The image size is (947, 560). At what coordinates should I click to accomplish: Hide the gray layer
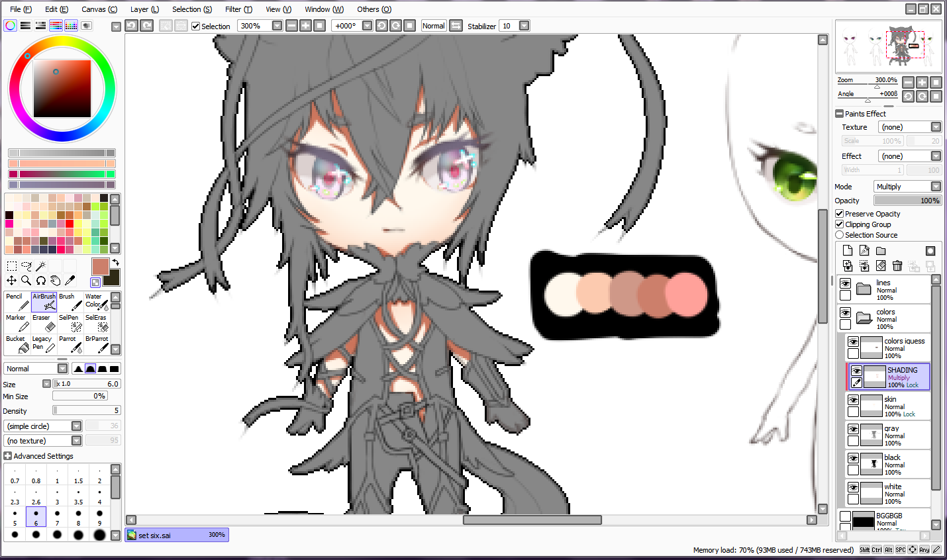point(854,429)
